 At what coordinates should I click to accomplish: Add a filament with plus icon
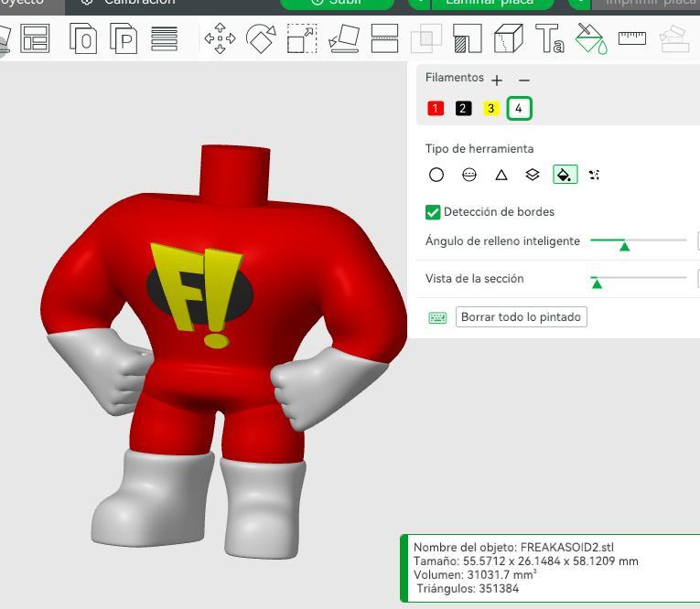pos(497,80)
